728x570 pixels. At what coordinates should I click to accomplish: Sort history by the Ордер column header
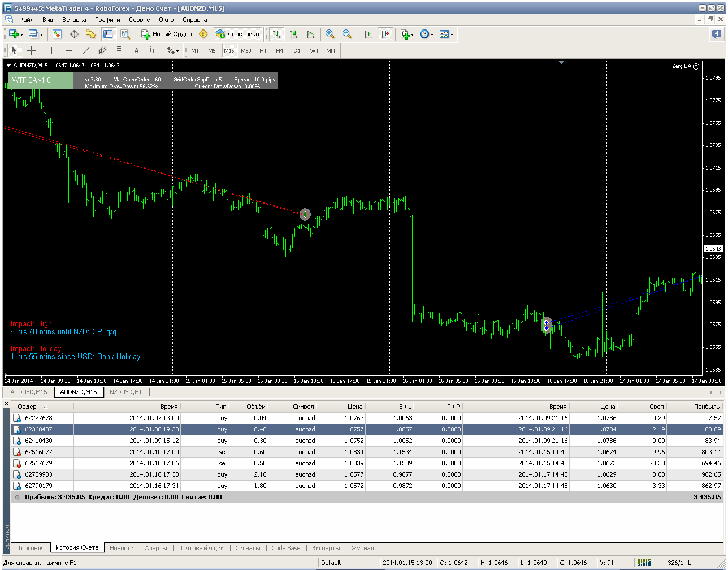(42, 407)
